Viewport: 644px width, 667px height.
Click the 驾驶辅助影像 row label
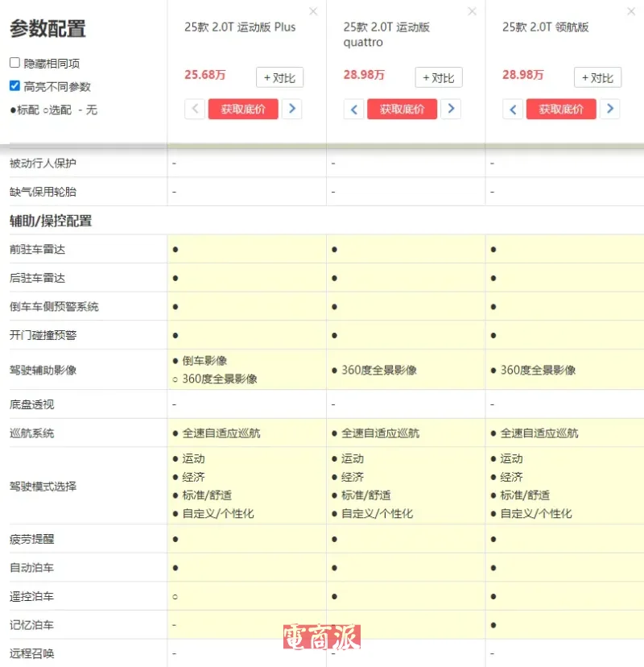pyautogui.click(x=43, y=370)
